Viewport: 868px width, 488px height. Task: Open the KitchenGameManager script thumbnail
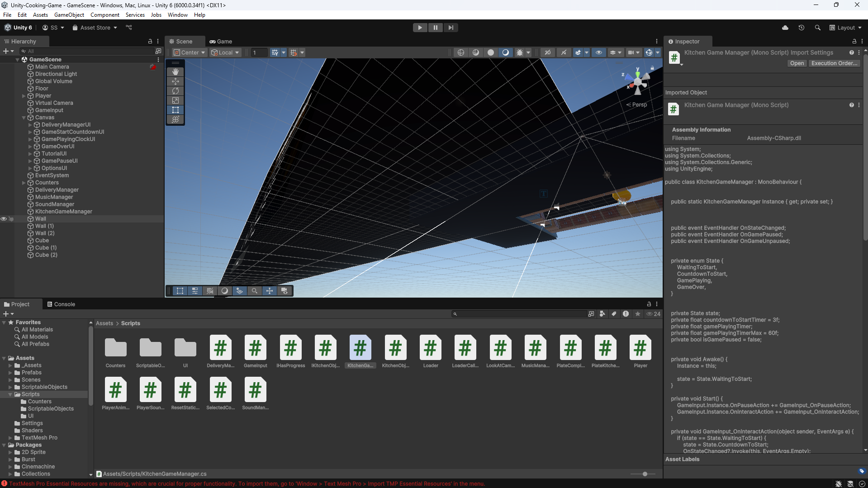click(x=360, y=348)
